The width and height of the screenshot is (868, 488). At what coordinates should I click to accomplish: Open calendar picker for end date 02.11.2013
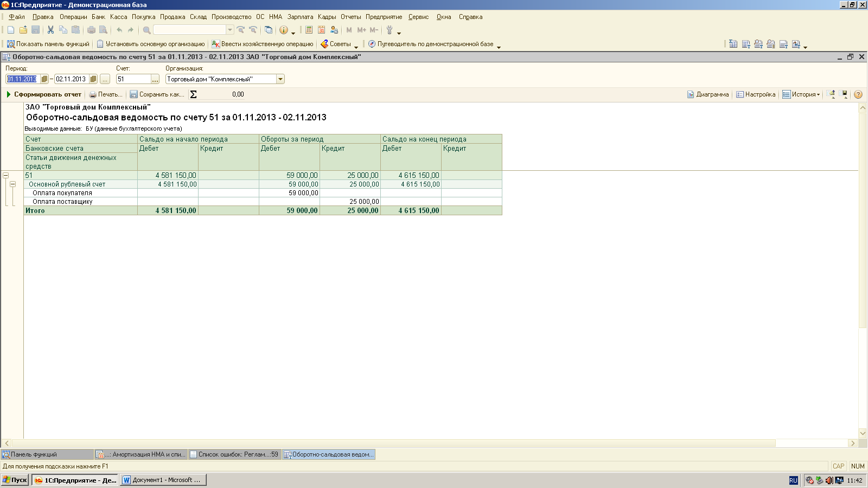coord(93,79)
